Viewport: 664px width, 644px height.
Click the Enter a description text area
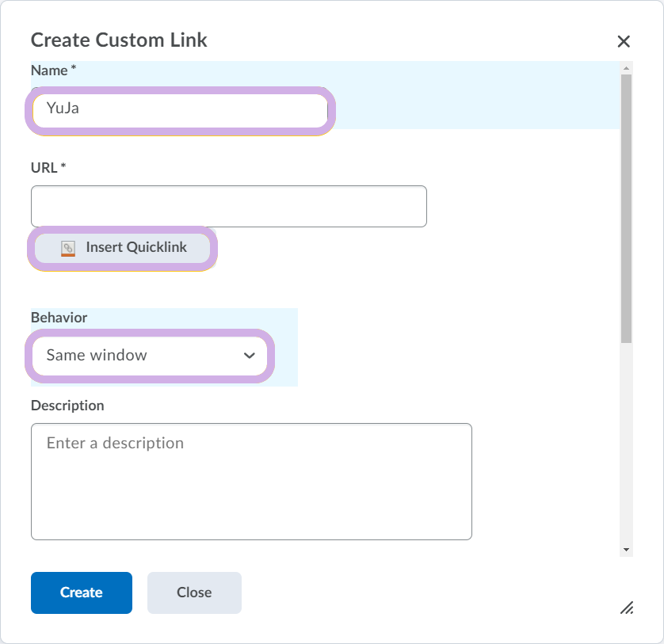point(251,482)
